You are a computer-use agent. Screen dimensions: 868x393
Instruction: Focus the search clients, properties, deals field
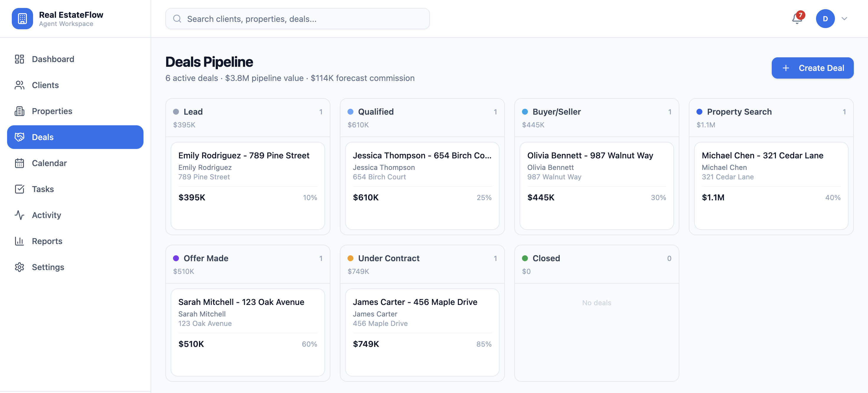(x=298, y=19)
